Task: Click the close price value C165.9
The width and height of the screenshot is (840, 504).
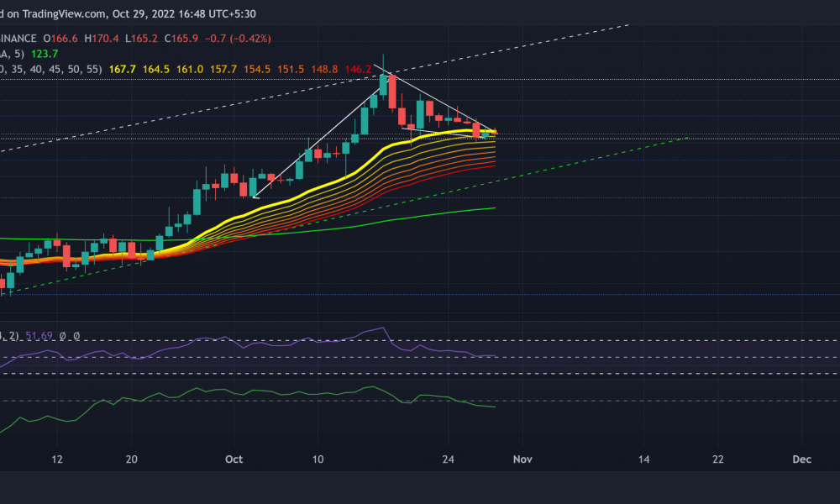Action: [181, 39]
